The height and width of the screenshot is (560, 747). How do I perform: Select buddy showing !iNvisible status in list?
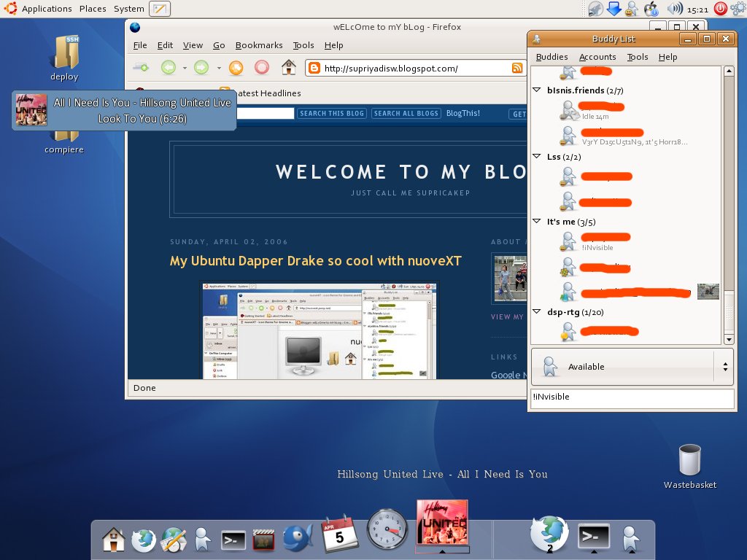click(x=627, y=242)
